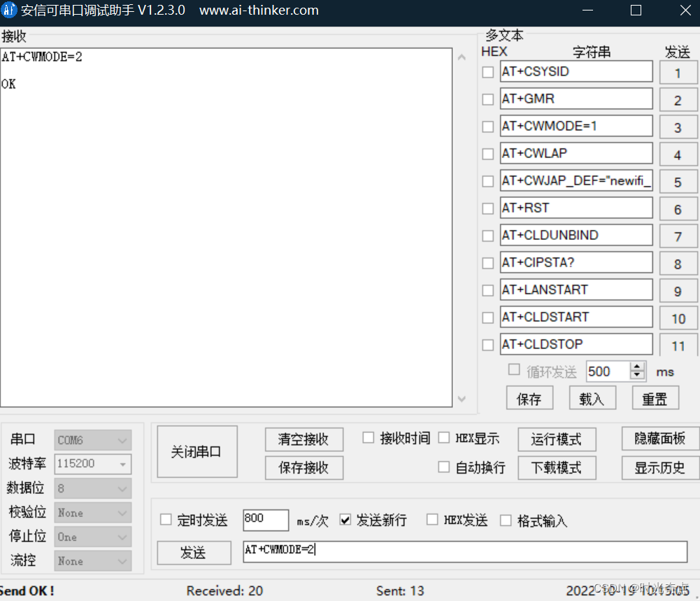The height and width of the screenshot is (601, 700).
Task: Open the 流控 flow control dropdown
Action: tap(93, 561)
